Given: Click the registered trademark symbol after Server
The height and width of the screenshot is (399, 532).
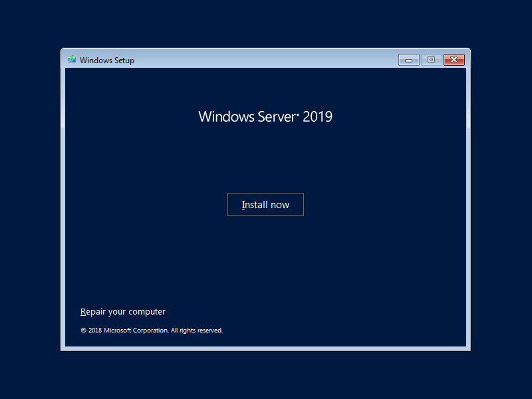Looking at the screenshot, I should (297, 113).
